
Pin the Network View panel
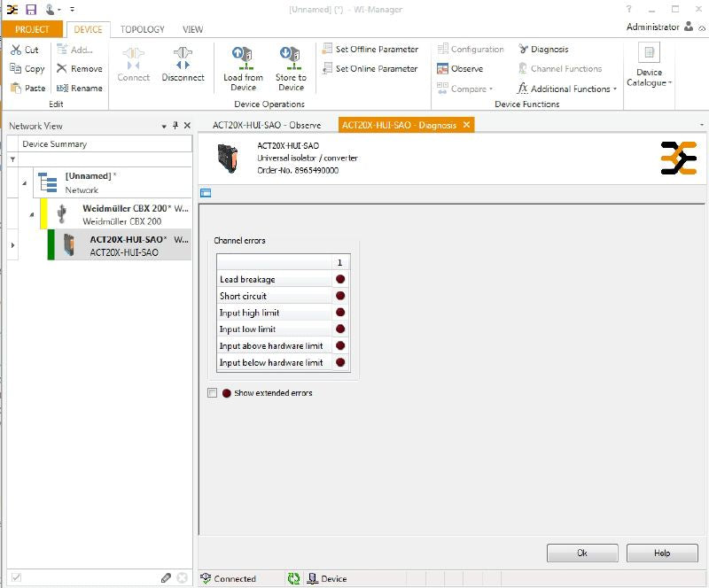coord(175,126)
